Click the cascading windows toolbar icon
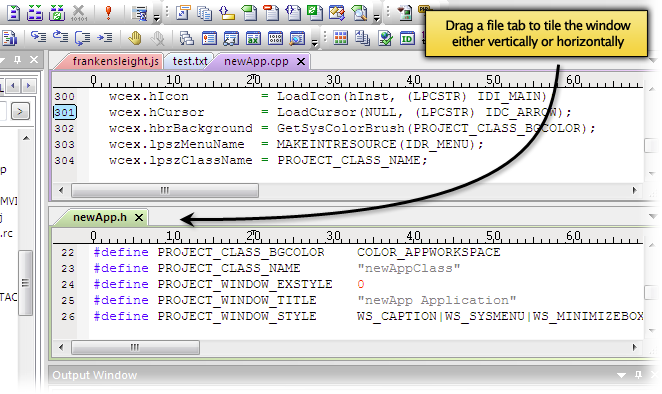The height and width of the screenshot is (394, 662). 186,38
